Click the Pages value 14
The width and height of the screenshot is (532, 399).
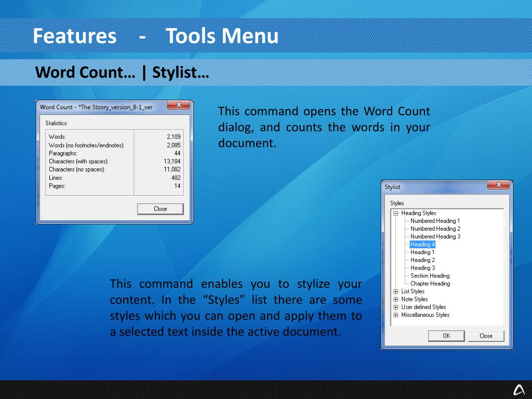177,186
